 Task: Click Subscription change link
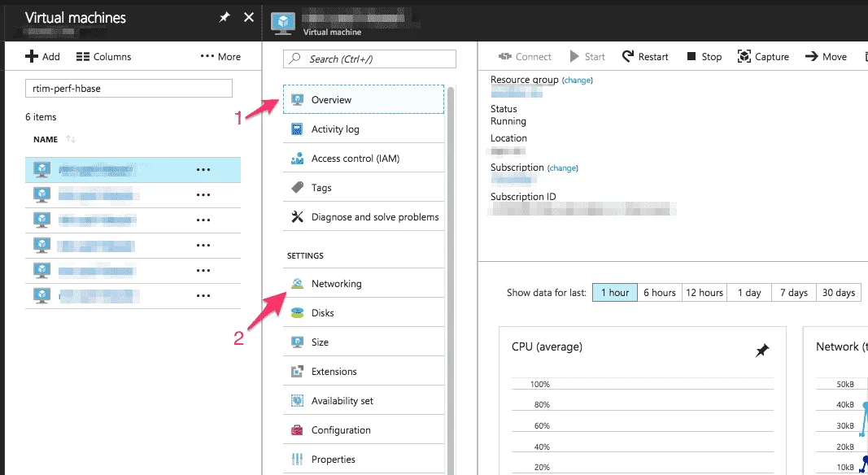coord(562,168)
